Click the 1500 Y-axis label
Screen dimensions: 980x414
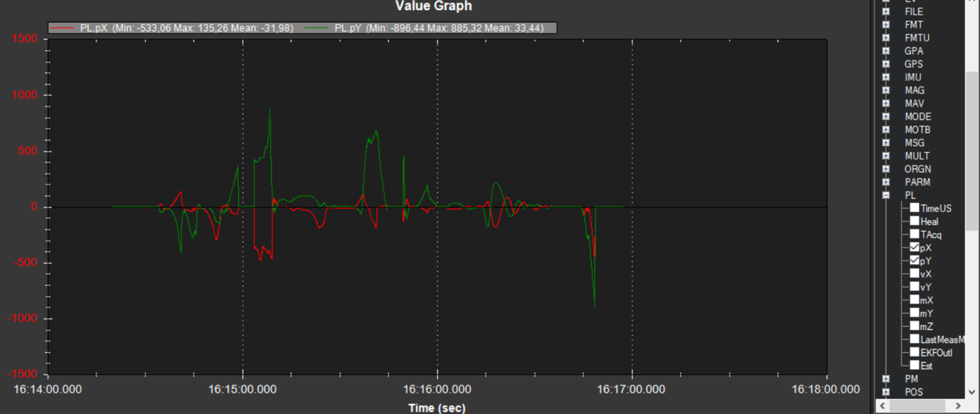(25, 39)
